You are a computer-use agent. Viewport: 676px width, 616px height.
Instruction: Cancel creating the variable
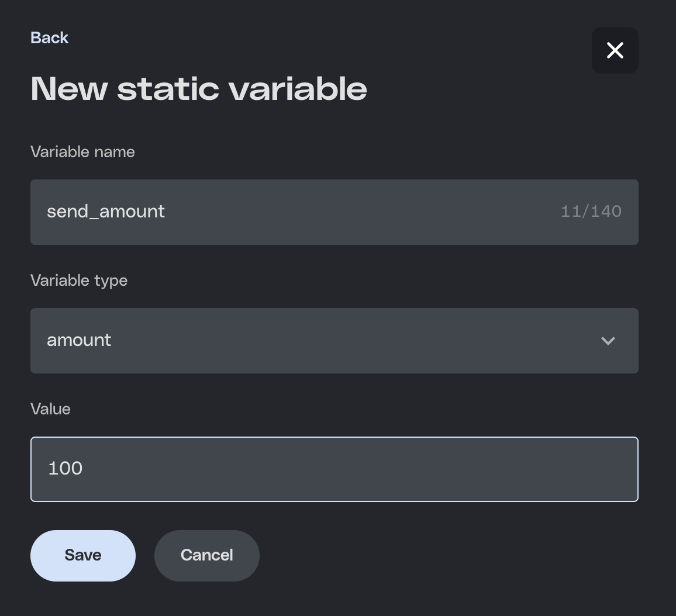(x=206, y=555)
